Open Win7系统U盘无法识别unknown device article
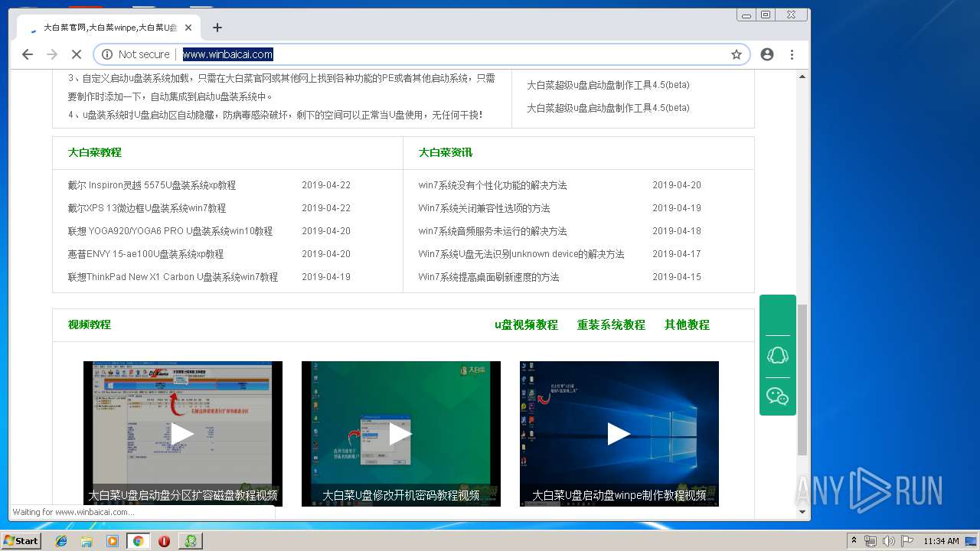This screenshot has width=980, height=551. click(x=521, y=254)
